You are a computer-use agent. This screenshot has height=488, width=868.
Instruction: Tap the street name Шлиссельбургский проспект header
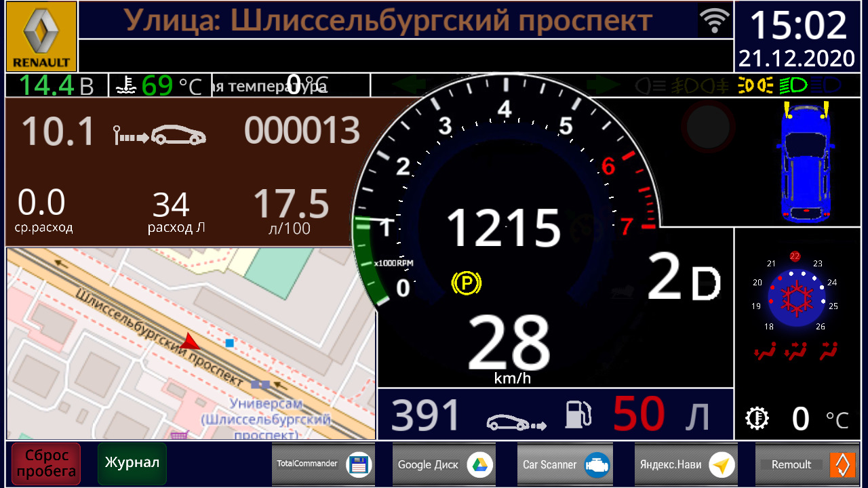click(441, 20)
